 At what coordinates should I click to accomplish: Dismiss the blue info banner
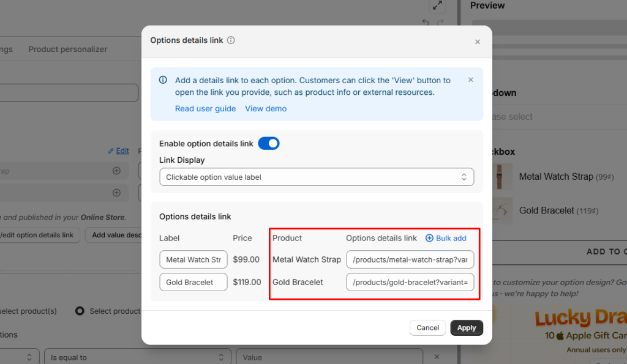(x=471, y=80)
